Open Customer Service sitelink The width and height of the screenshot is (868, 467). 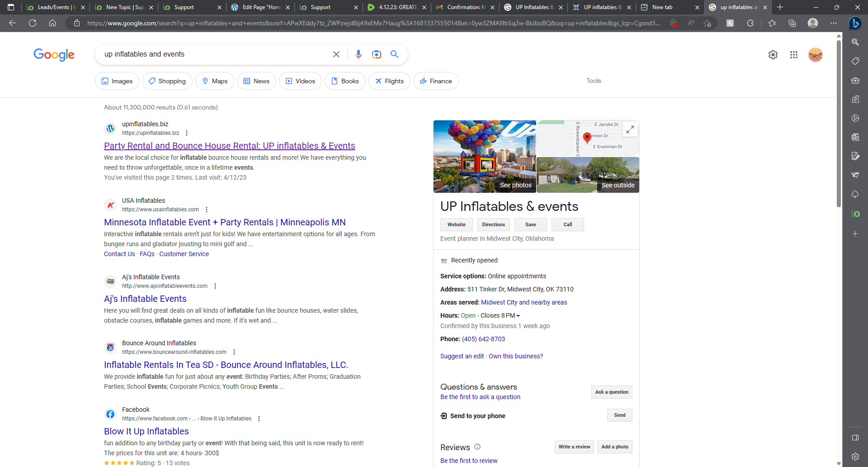184,254
